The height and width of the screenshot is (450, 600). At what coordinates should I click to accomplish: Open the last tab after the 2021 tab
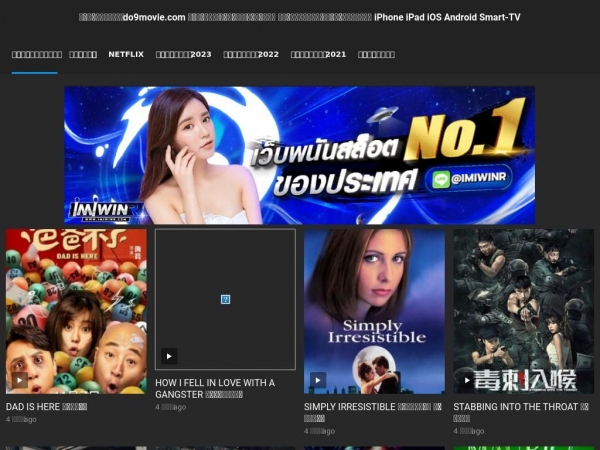[x=376, y=54]
